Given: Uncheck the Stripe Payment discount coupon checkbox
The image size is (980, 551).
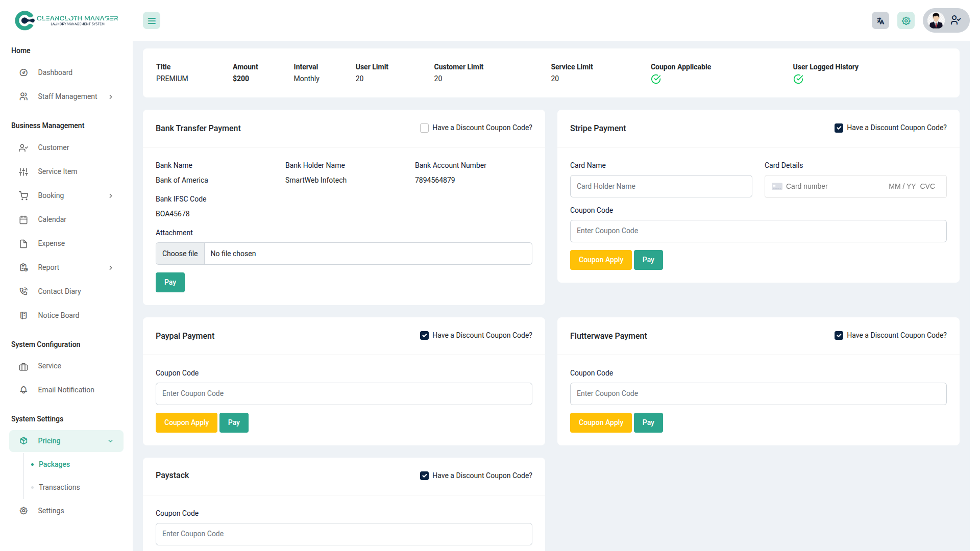Looking at the screenshot, I should click(839, 128).
